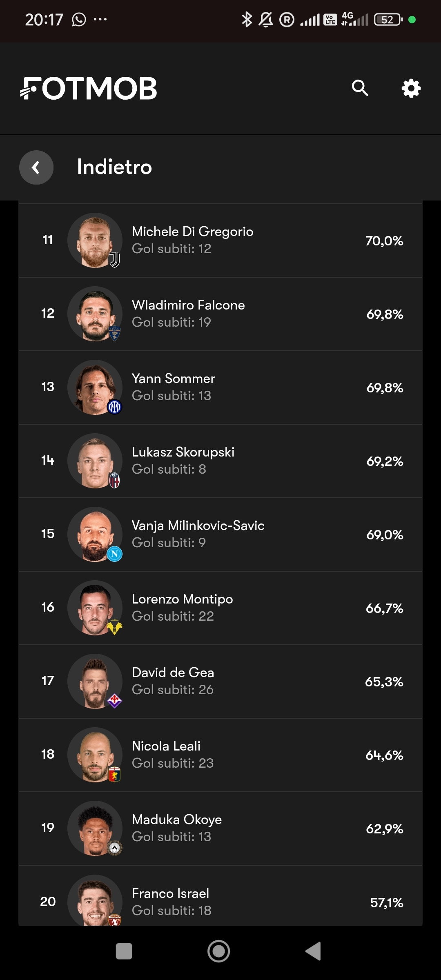Tap Lukasz Skorupski's photo
The height and width of the screenshot is (980, 441).
pos(95,461)
